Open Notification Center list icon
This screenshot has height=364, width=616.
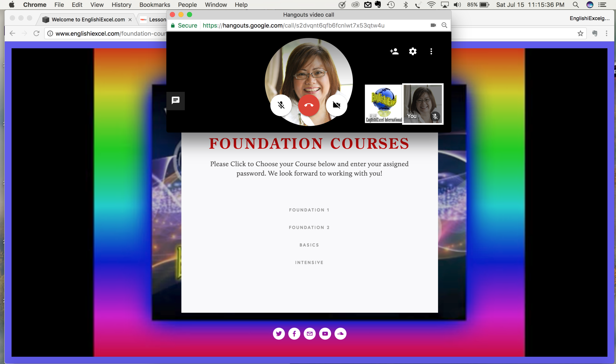602,5
